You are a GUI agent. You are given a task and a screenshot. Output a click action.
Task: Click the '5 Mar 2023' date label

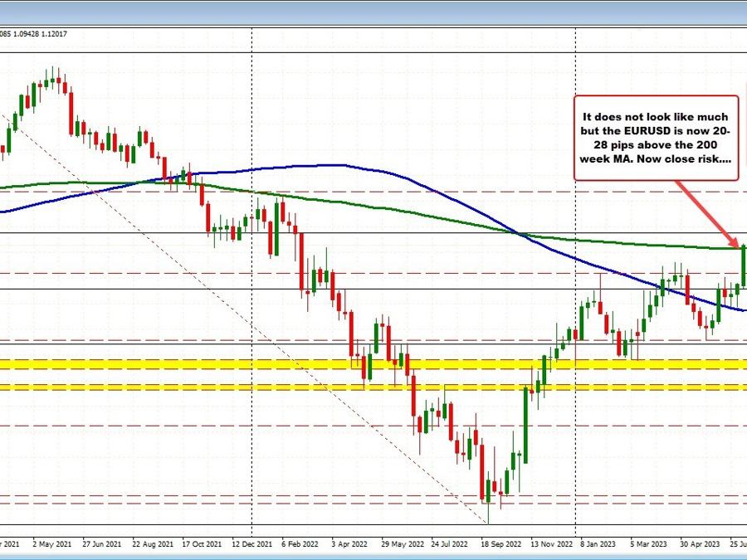(x=648, y=543)
